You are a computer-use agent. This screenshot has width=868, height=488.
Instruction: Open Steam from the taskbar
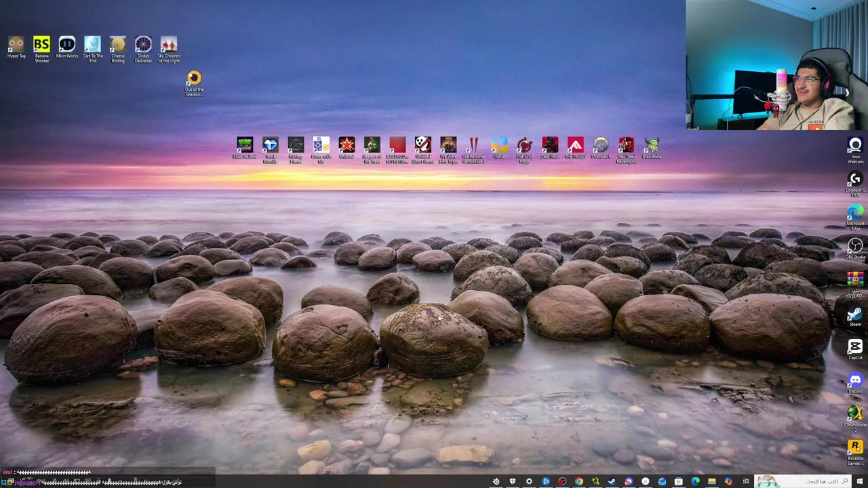pos(612,481)
